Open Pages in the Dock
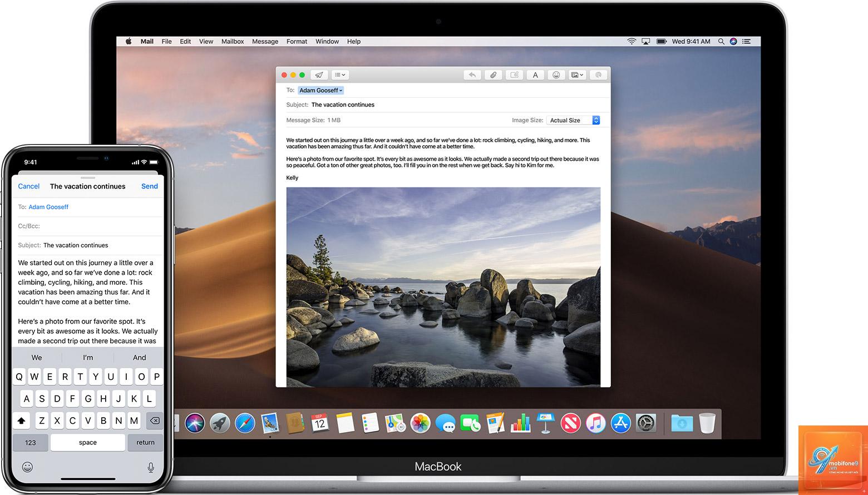The height and width of the screenshot is (495, 868). tap(495, 423)
